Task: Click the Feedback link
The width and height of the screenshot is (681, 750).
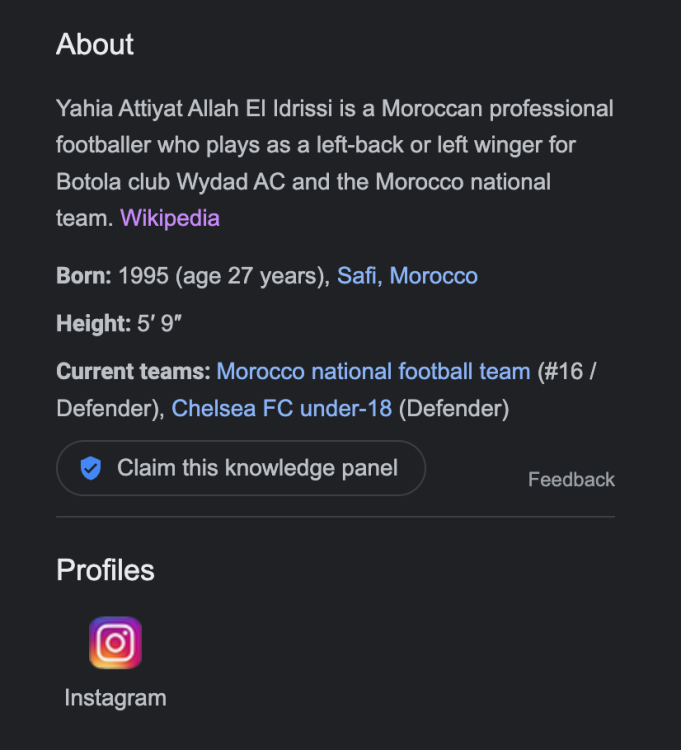Action: coord(571,480)
